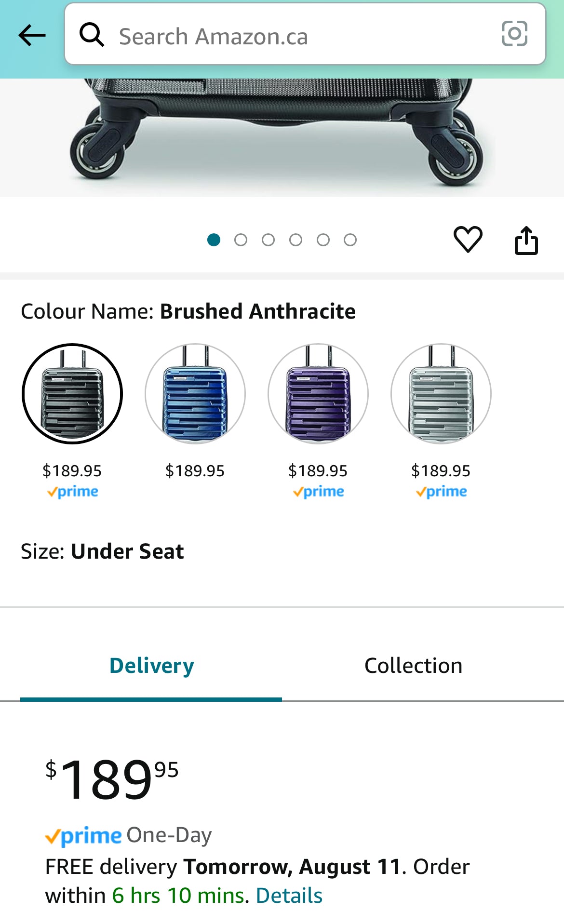Jump to fourth product image dot
Screen dimensions: 564x924
(x=295, y=240)
